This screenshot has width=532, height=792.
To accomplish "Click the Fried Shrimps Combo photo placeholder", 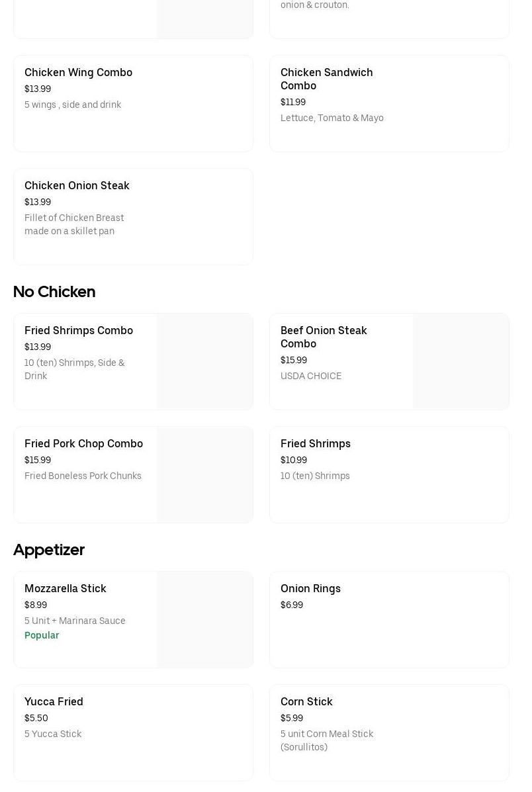I will (204, 361).
